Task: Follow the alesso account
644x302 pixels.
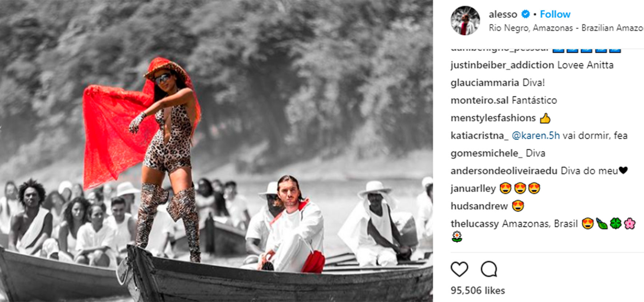Action: (x=555, y=14)
